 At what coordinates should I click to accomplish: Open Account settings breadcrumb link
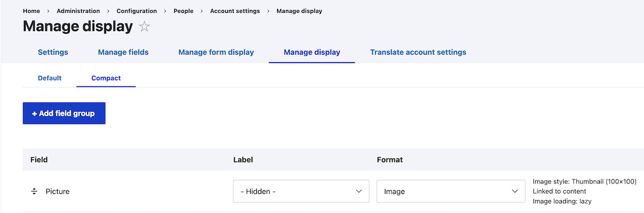[x=235, y=11]
